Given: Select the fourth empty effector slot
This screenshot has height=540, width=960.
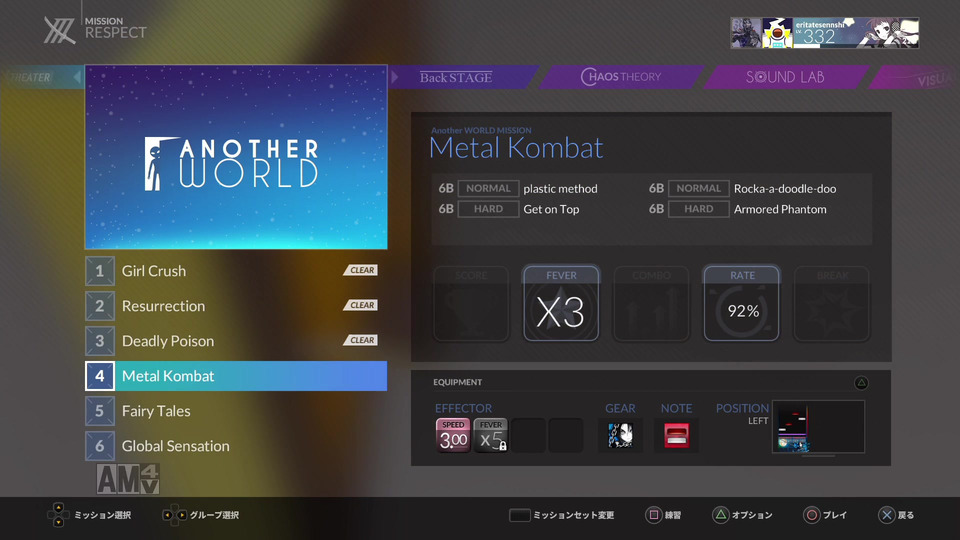Looking at the screenshot, I should click(566, 435).
